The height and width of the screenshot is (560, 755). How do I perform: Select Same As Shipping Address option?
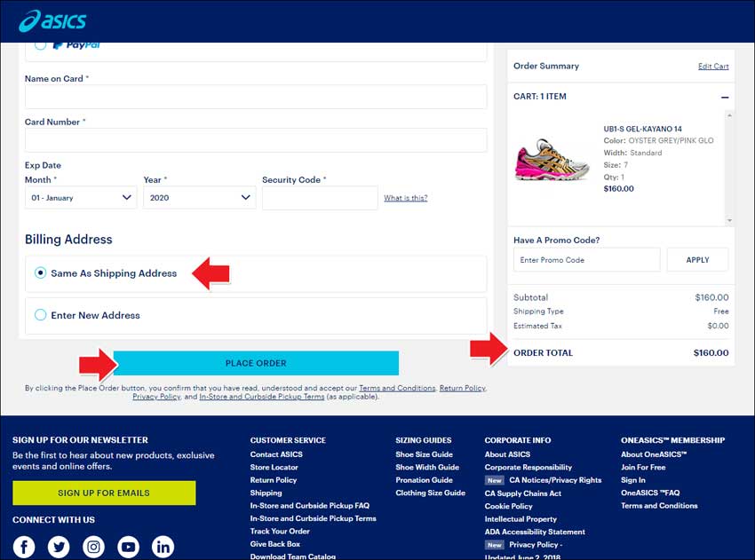point(41,273)
